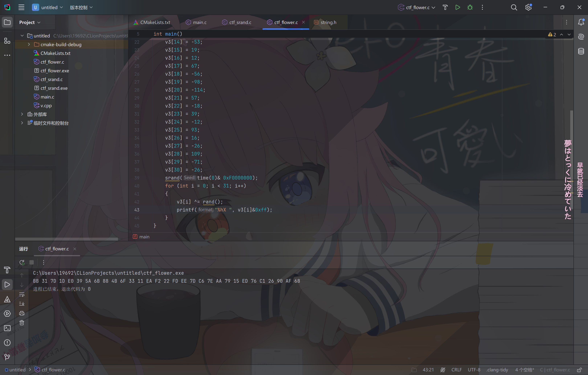Viewport: 588px width, 375px height.
Task: Expand the cmake-build-debug folder
Action: click(29, 45)
